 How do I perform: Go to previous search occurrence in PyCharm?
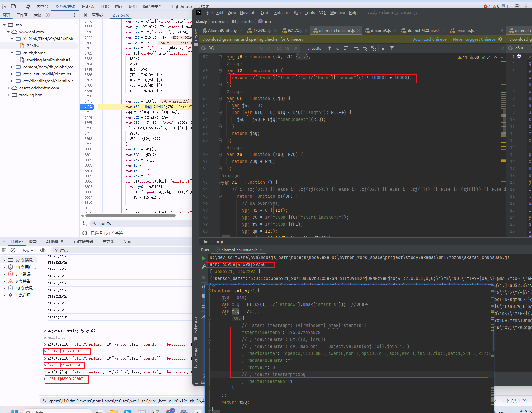point(330,48)
